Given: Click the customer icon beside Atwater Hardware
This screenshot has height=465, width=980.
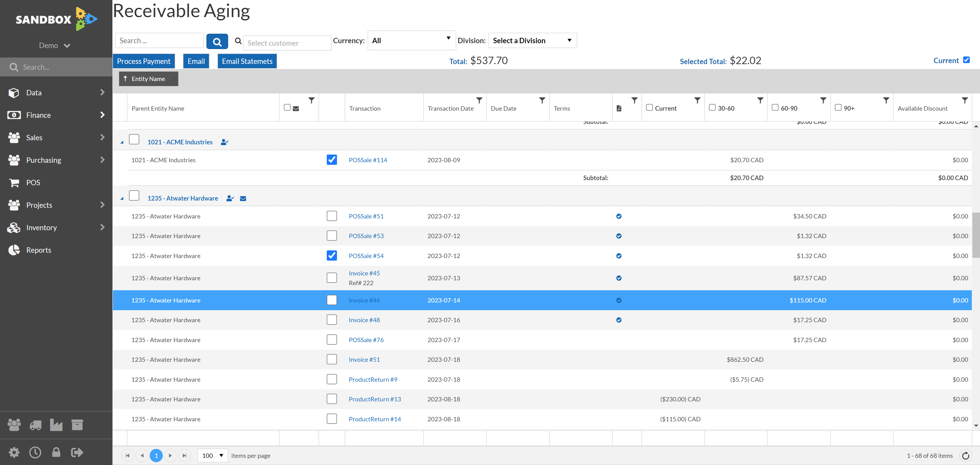Looking at the screenshot, I should click(x=230, y=199).
